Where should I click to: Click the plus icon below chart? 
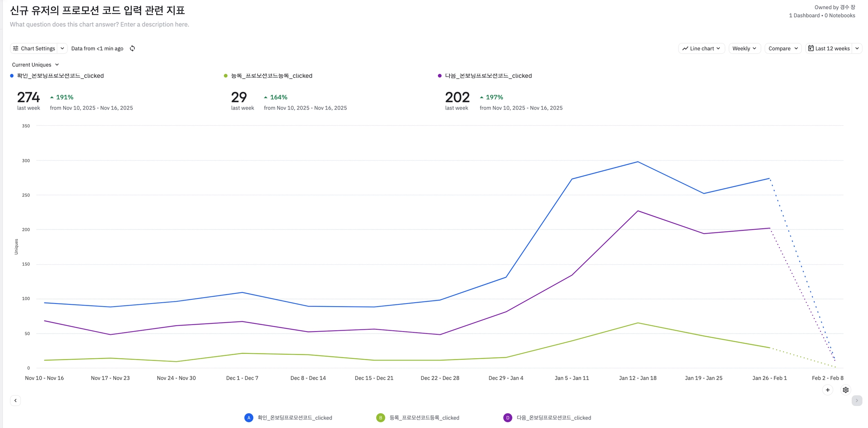[828, 390]
